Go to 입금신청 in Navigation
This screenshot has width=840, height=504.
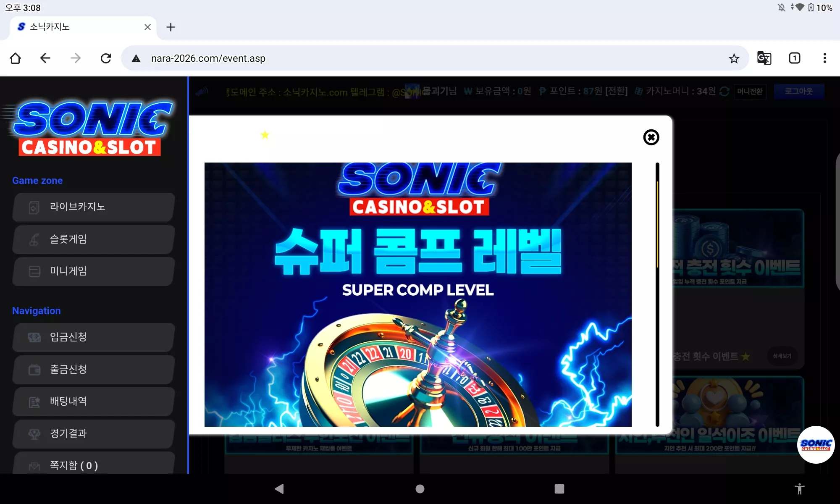(93, 337)
